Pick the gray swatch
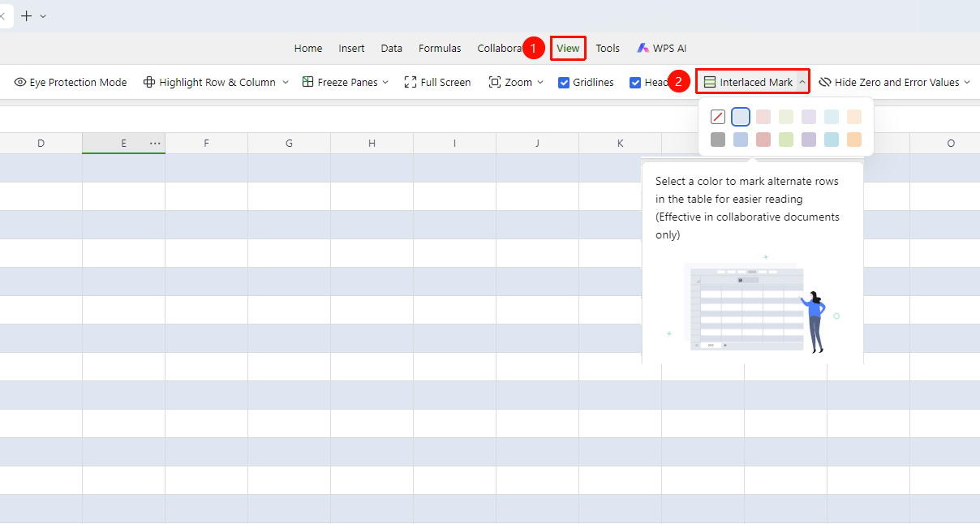980x524 pixels. (x=718, y=140)
